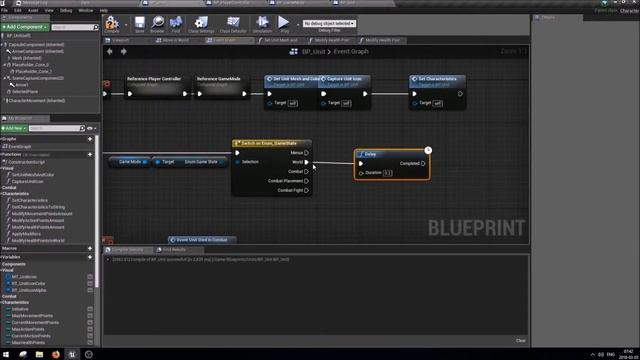Toggle editable eye for CurrentActionPoints variable
Viewport: 640px width, 360px height.
(90, 336)
